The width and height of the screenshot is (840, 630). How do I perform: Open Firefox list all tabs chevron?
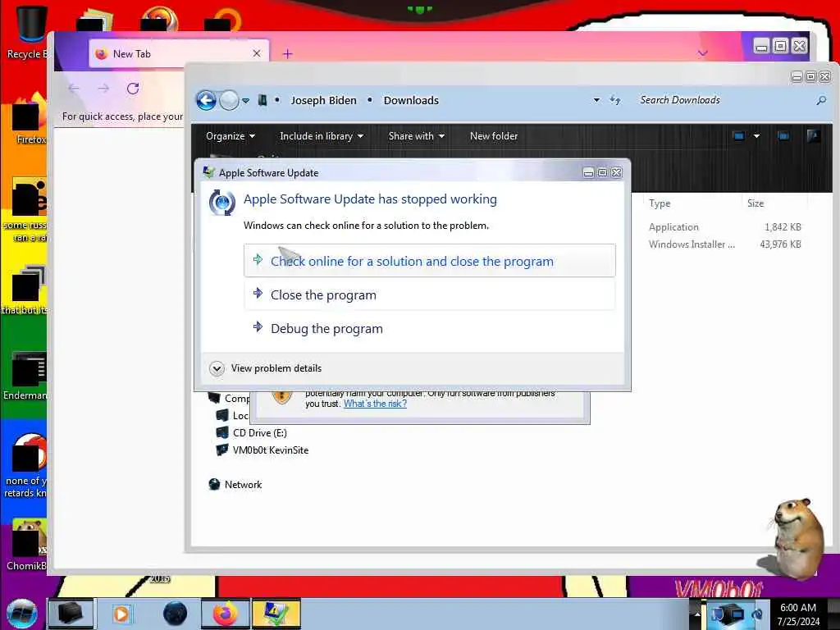click(x=703, y=53)
